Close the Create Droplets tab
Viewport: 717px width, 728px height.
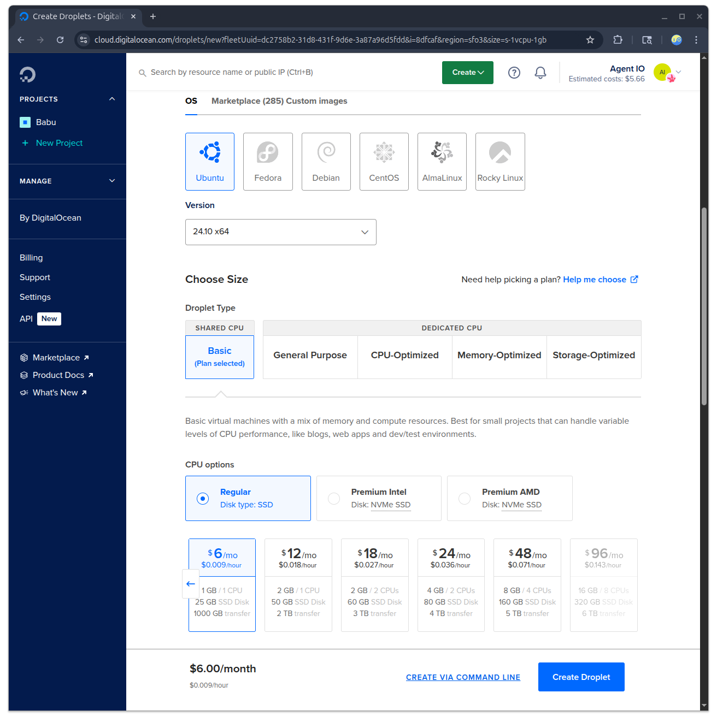pyautogui.click(x=133, y=16)
